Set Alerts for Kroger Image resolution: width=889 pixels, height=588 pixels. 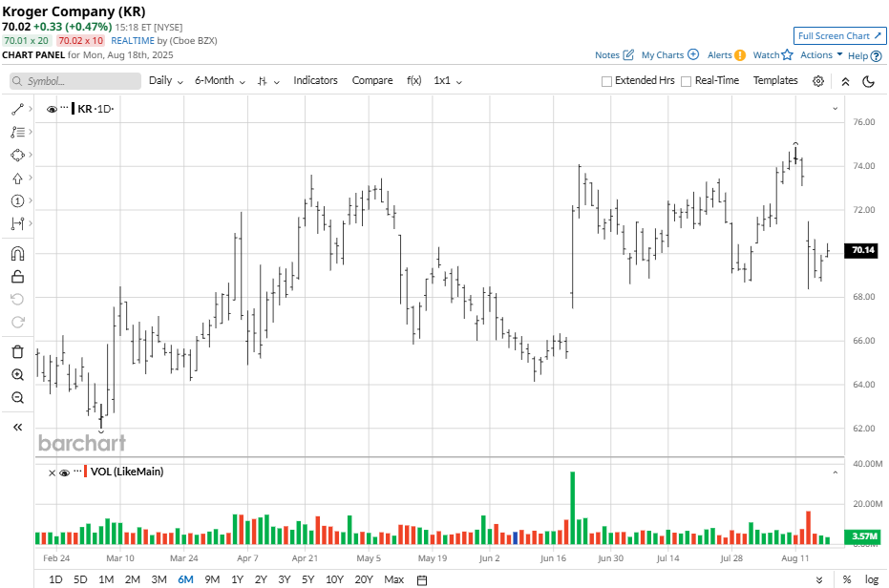click(727, 55)
